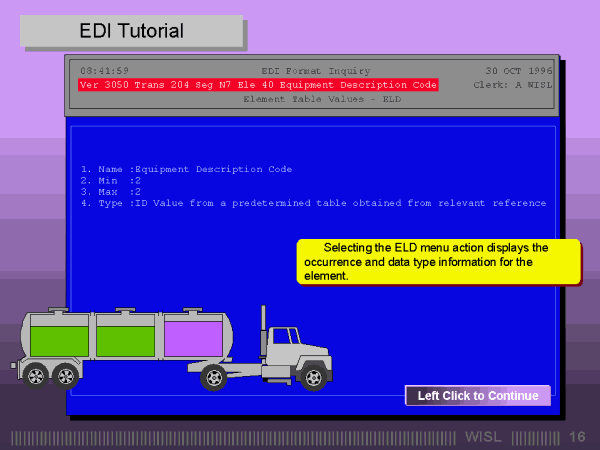Viewport: 600px width, 450px height.
Task: Click the page number 16 in the footer
Action: pyautogui.click(x=577, y=437)
